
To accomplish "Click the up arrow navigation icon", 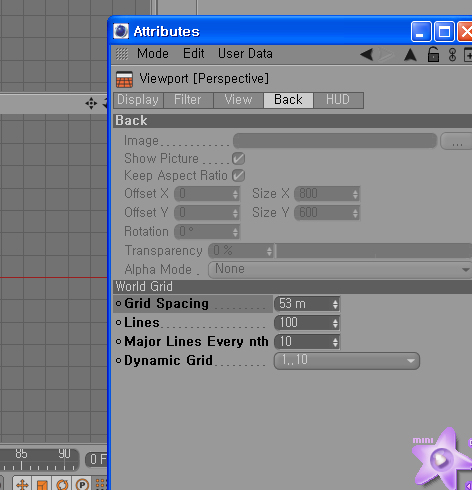I will tap(410, 55).
